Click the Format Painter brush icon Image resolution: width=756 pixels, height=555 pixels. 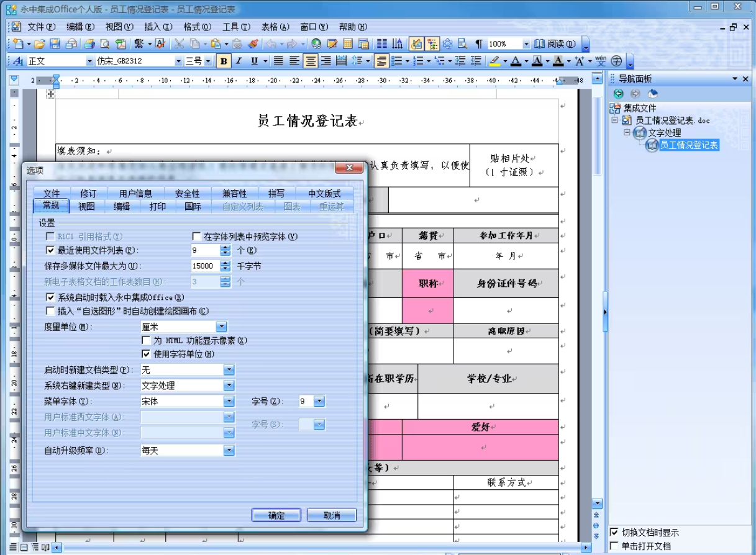pos(253,44)
